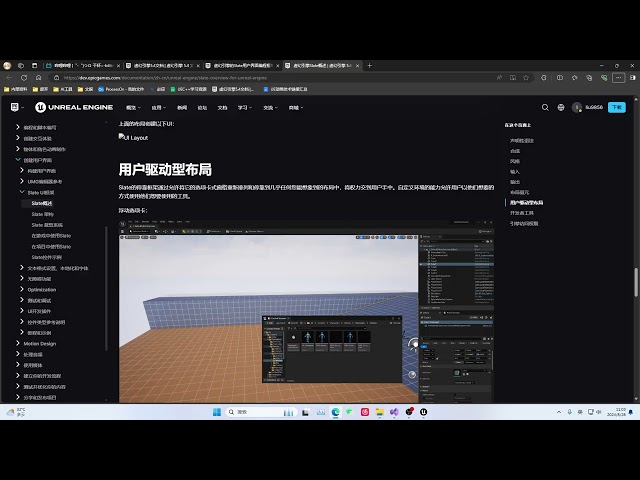Click the 新闻 header nav item
Image resolution: width=640 pixels, height=480 pixels.
[x=182, y=107]
